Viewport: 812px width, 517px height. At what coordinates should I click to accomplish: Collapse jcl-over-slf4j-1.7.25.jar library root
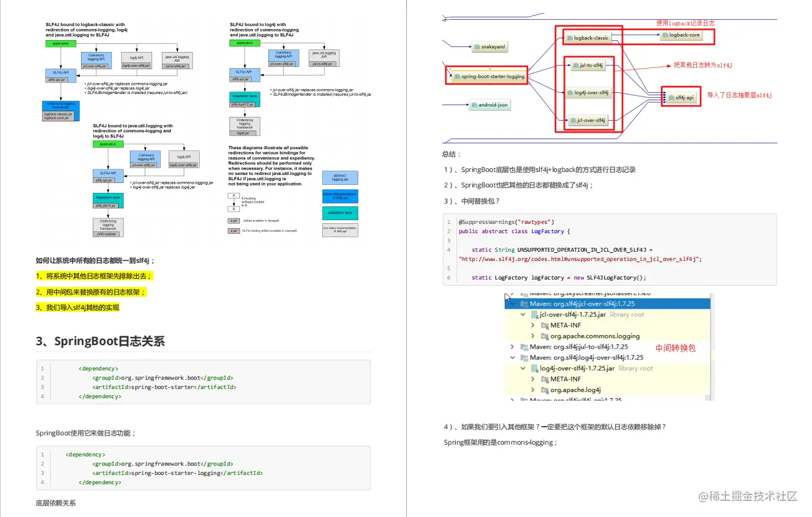click(x=523, y=315)
